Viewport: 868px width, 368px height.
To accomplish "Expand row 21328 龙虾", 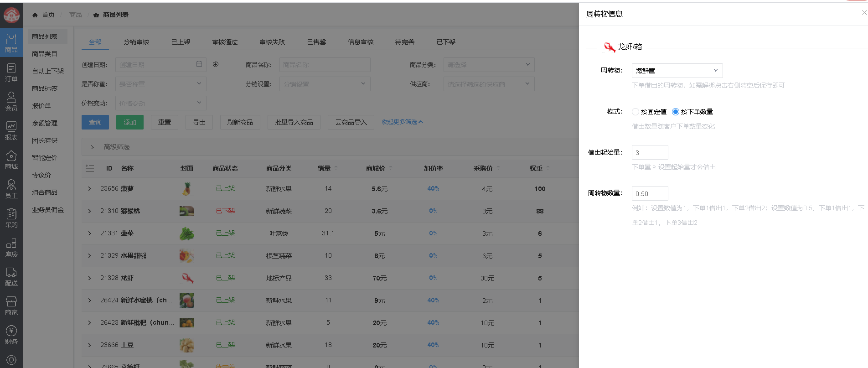I will point(90,278).
